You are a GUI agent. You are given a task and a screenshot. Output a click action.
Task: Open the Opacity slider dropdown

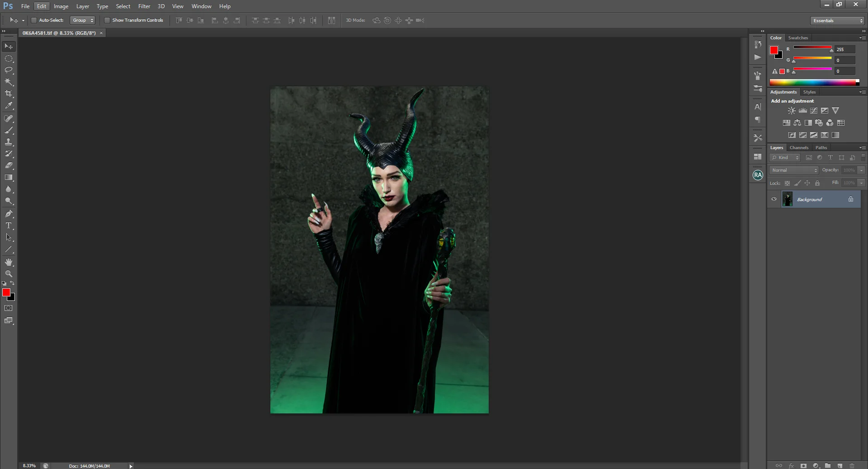(862, 170)
